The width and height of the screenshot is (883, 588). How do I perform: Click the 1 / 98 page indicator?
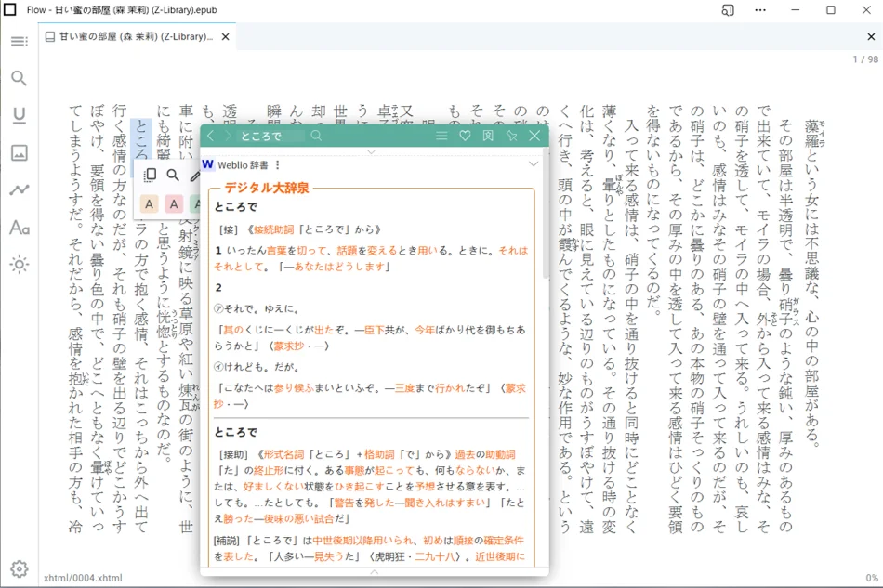(x=865, y=59)
